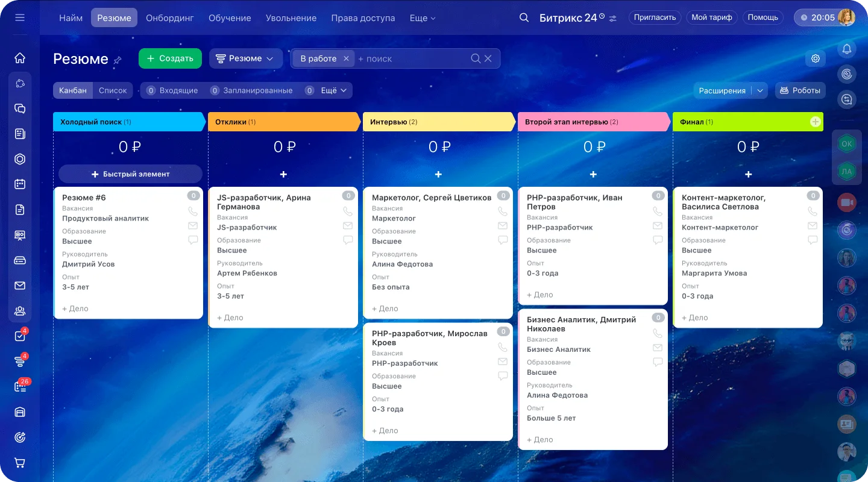The image size is (868, 482).
Task: Click the shopping cart icon in sidebar
Action: [20, 463]
